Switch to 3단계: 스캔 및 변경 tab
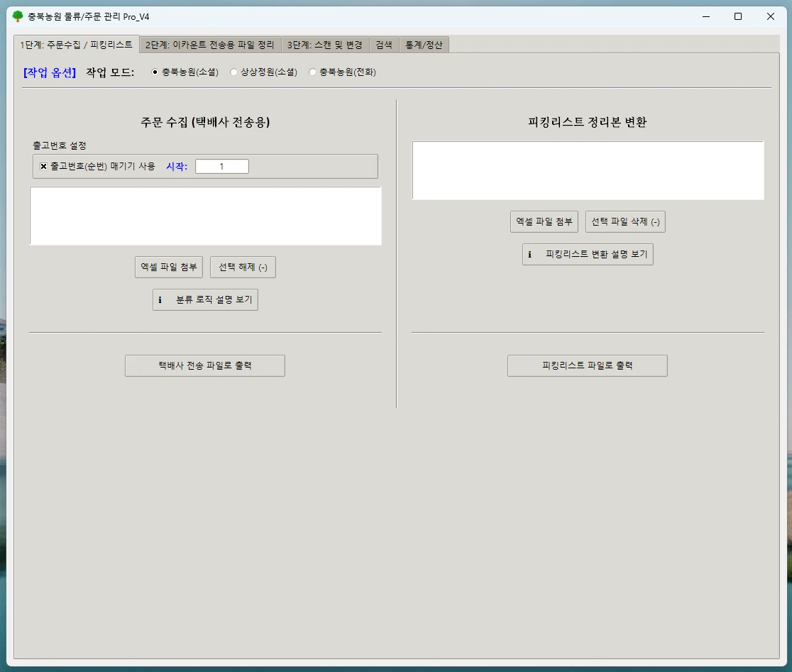 point(325,45)
